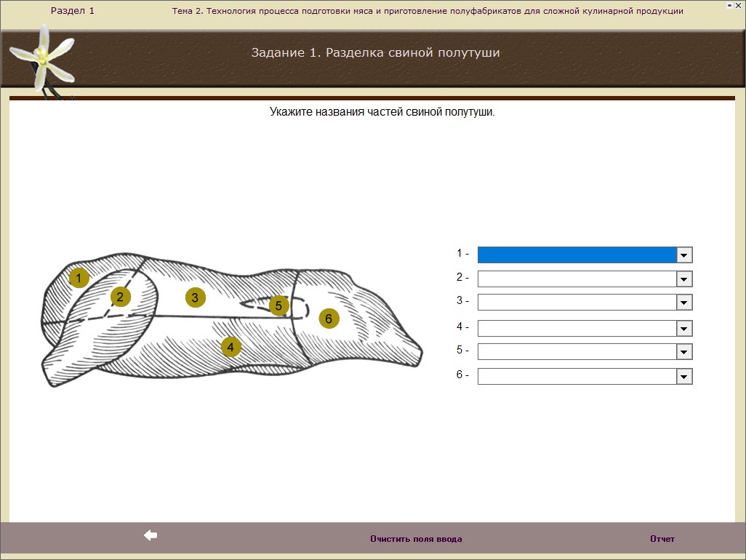Click marker 2 on the carcass diagram
This screenshot has height=560, width=746.
[121, 297]
